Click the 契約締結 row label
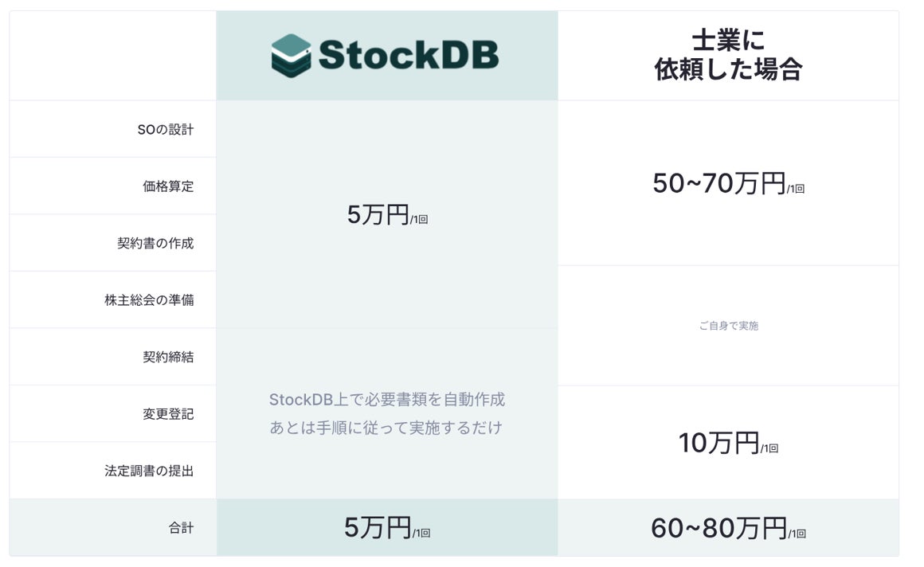The width and height of the screenshot is (924, 567). pos(168,357)
